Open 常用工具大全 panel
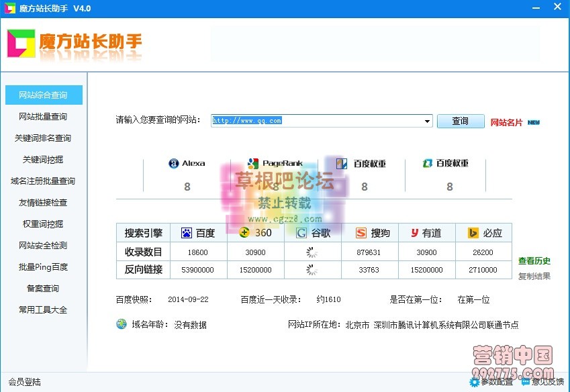 [44, 309]
